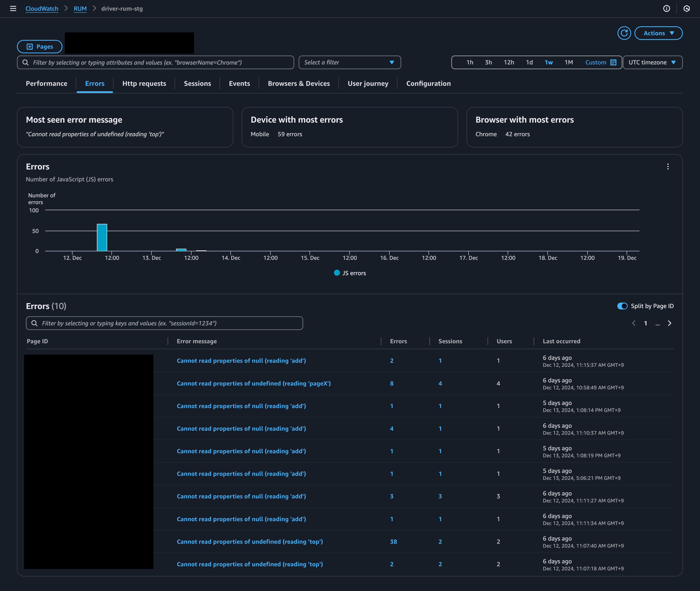Open error "reading 'pageX'" message link
The height and width of the screenshot is (591, 700).
(x=254, y=383)
